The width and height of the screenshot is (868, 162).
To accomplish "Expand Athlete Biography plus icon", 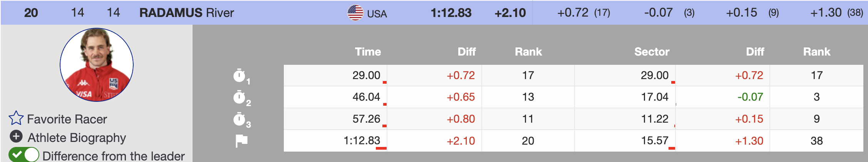I will pyautogui.click(x=16, y=137).
